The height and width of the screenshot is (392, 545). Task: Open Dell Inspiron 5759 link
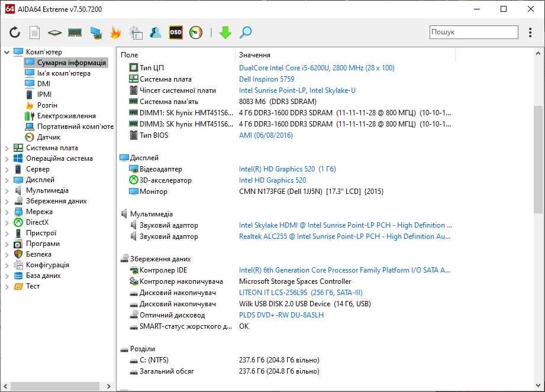click(267, 79)
